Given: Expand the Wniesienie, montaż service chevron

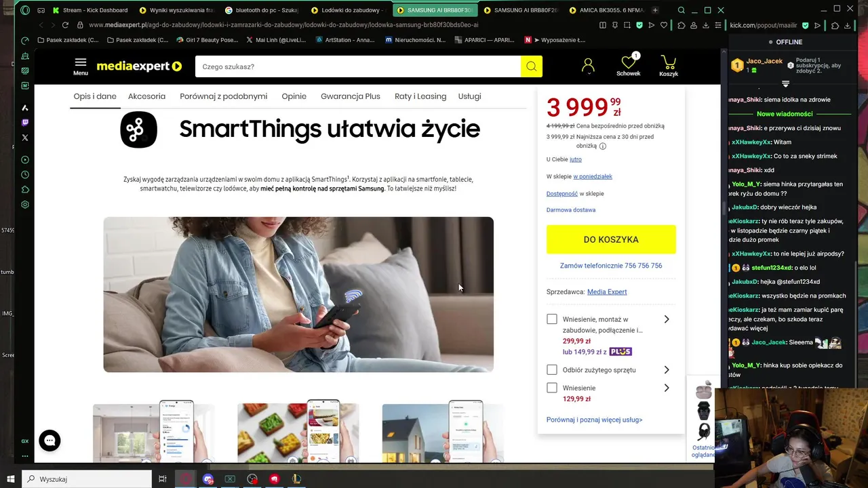Looking at the screenshot, I should tap(667, 319).
